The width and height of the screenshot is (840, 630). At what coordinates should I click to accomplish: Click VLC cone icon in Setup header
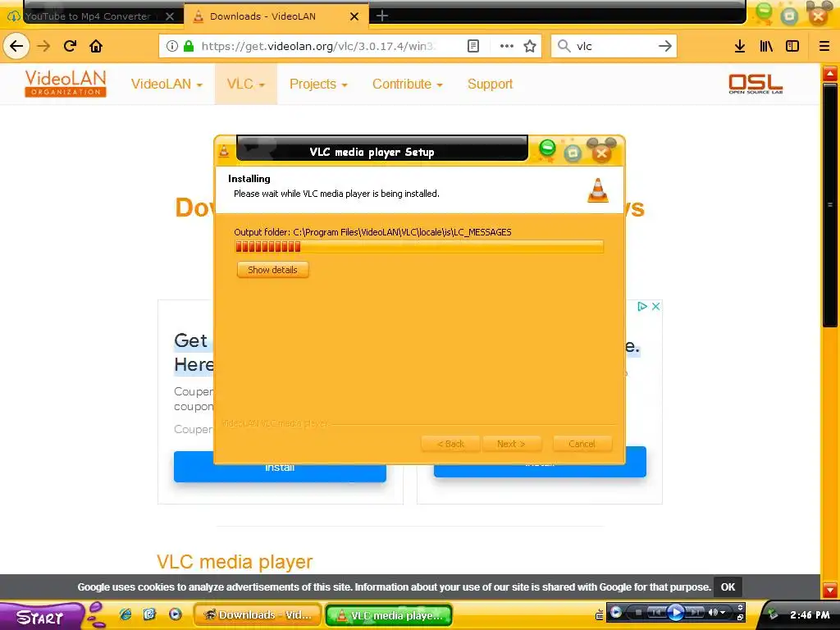598,190
